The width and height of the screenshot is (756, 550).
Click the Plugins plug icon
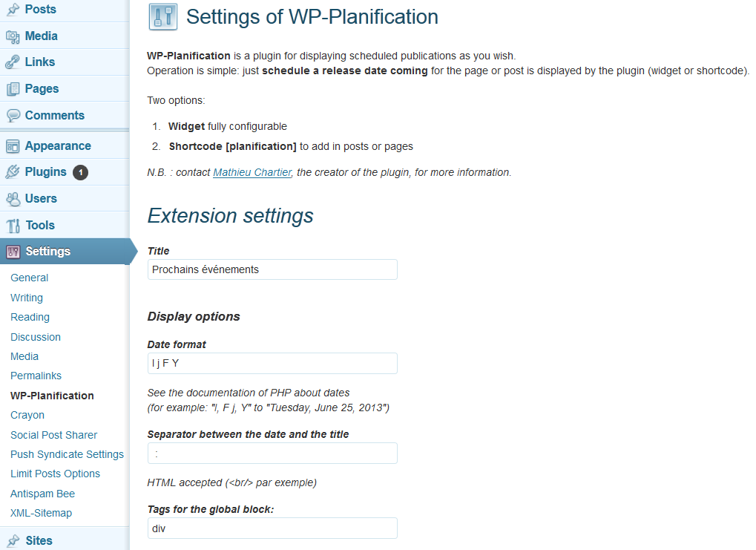click(x=13, y=172)
